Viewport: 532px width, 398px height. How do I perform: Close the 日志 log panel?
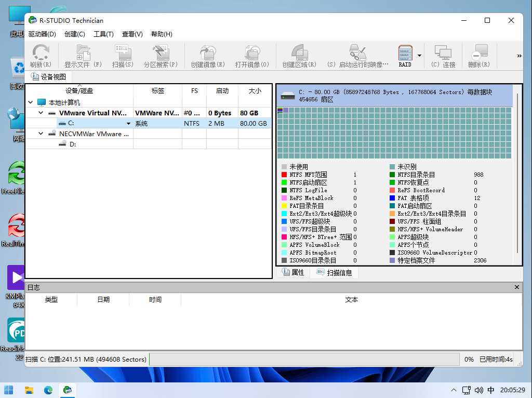[517, 287]
